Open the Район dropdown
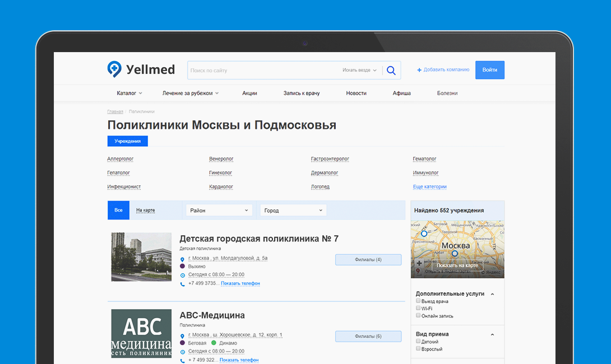611x364 pixels. pyautogui.click(x=219, y=210)
